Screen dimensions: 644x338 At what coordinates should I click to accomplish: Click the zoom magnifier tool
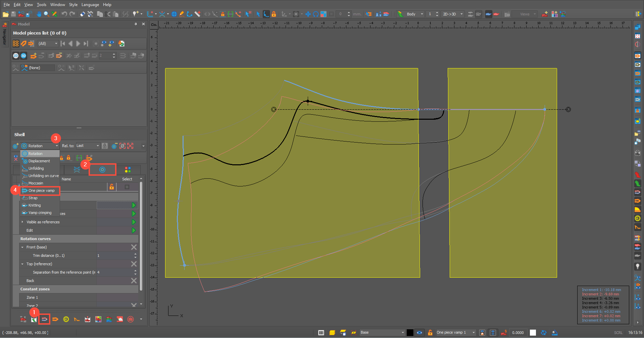coord(47,14)
